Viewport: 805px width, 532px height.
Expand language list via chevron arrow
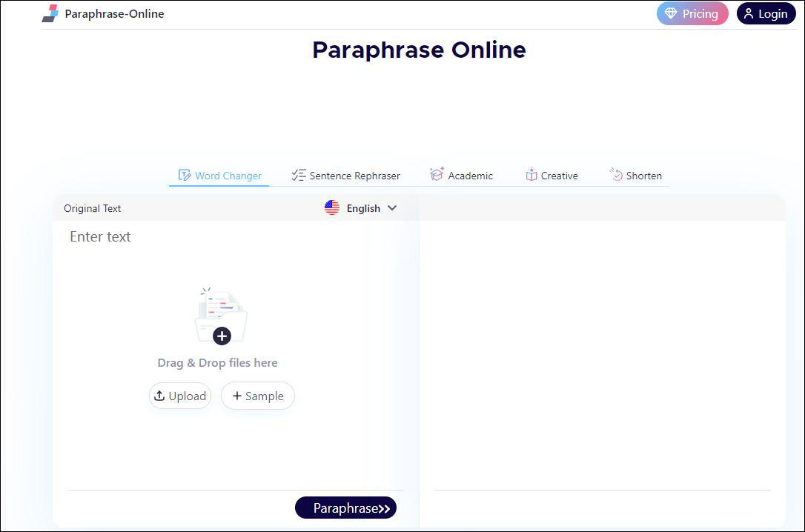point(392,208)
